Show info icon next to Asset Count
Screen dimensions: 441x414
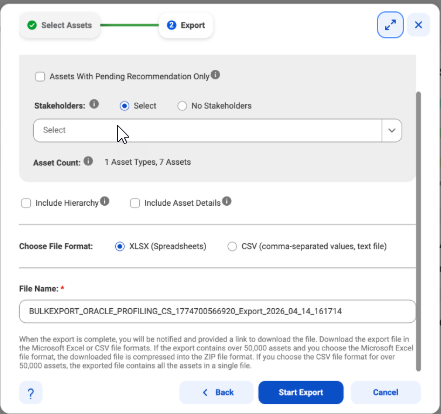[88, 161]
